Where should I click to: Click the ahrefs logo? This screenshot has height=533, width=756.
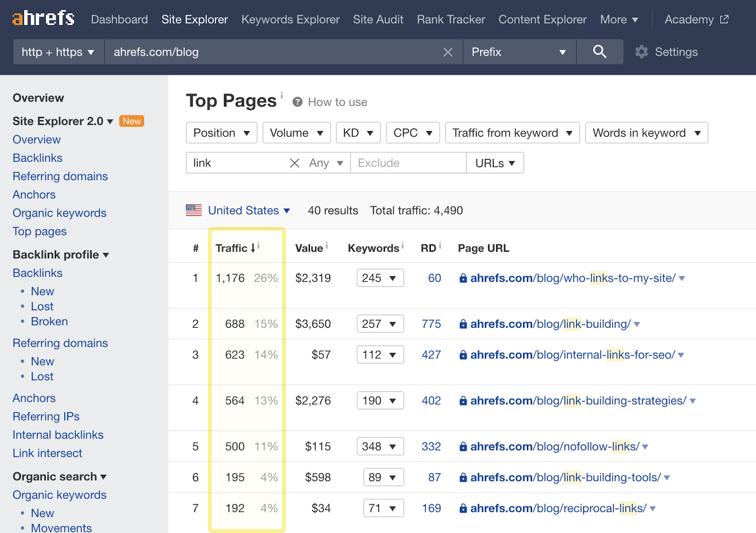click(43, 18)
